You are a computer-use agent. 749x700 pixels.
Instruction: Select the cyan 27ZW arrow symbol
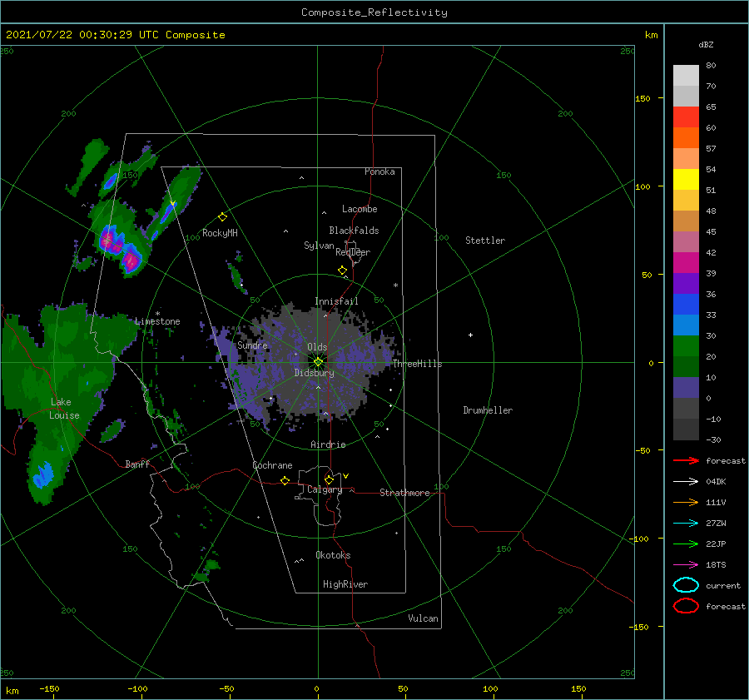[686, 524]
